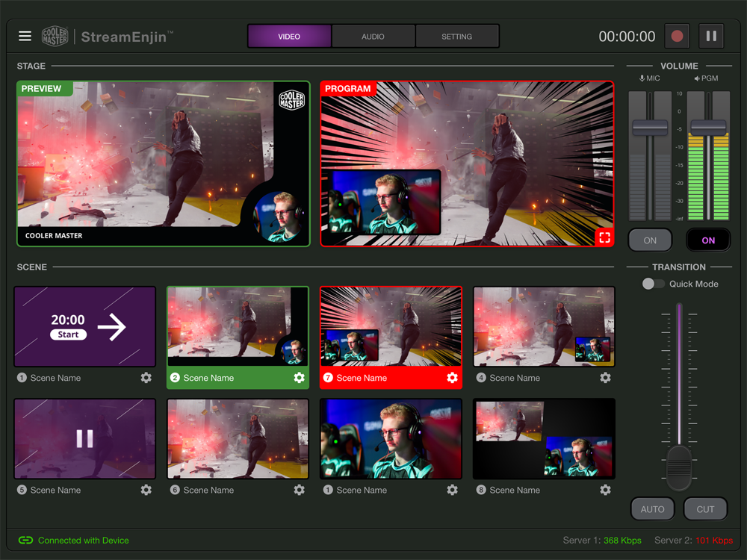Select the 20:00 countdown scene thumbnail
This screenshot has height=560, width=747.
(85, 327)
